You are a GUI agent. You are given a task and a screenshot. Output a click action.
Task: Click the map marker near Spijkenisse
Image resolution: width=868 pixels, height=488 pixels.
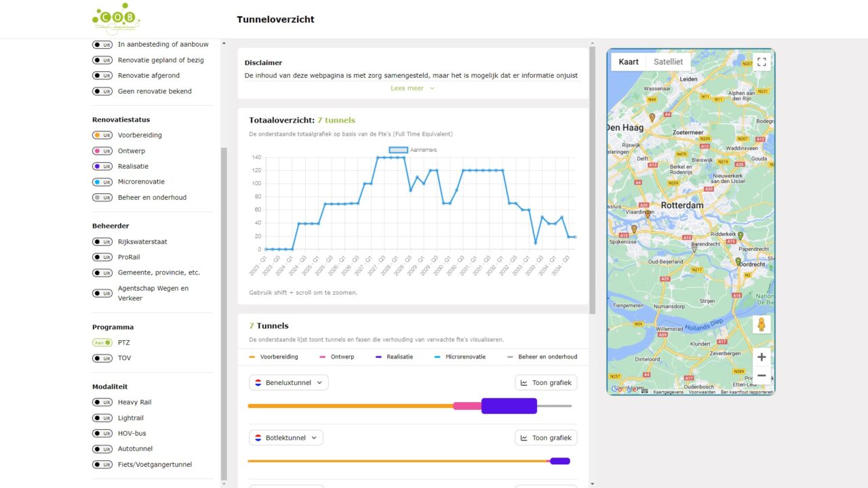(x=634, y=229)
